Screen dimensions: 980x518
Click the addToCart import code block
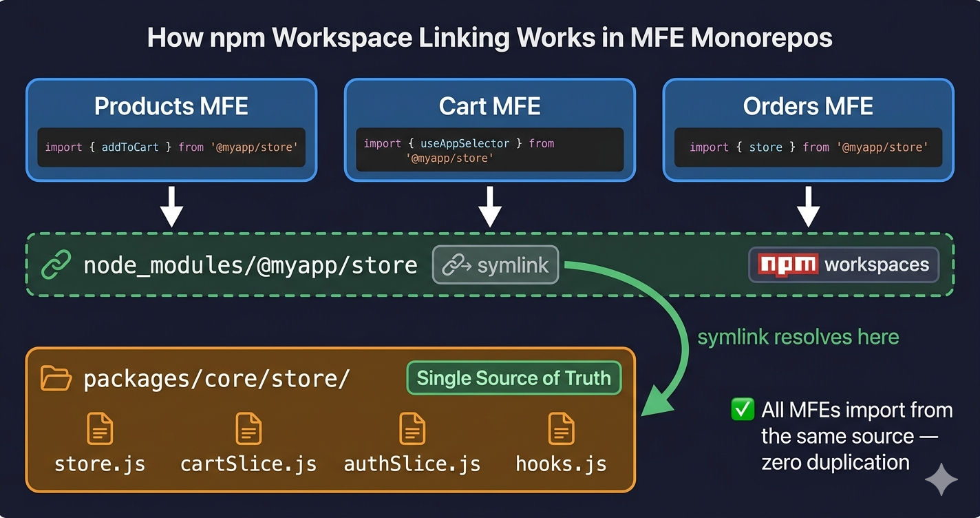tap(171, 147)
